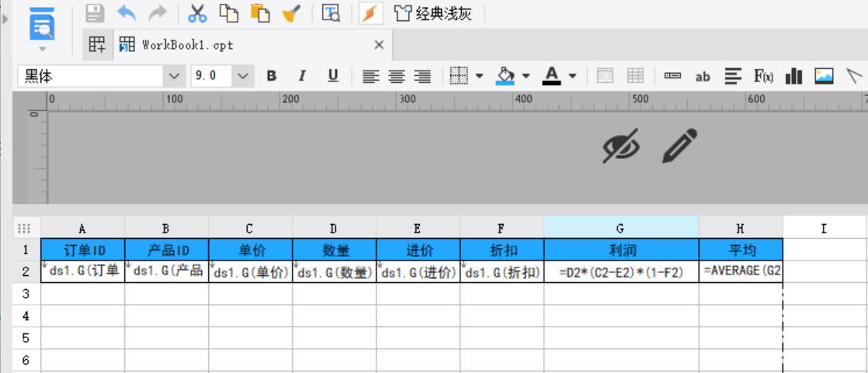The width and height of the screenshot is (868, 373).
Task: Select the 平均 header cell
Action: point(741,250)
